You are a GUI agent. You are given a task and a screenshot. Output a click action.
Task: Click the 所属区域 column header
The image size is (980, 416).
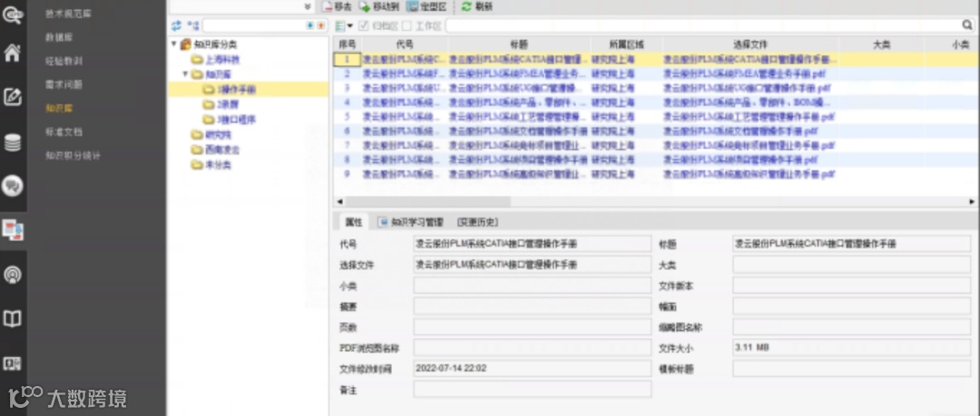[626, 44]
